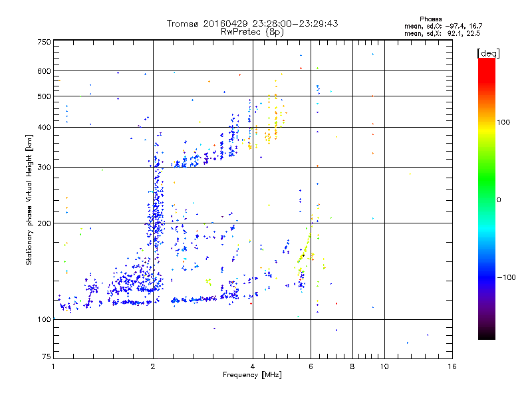Click the "6" frequency tick label
This screenshot has width=532, height=399.
click(x=311, y=366)
